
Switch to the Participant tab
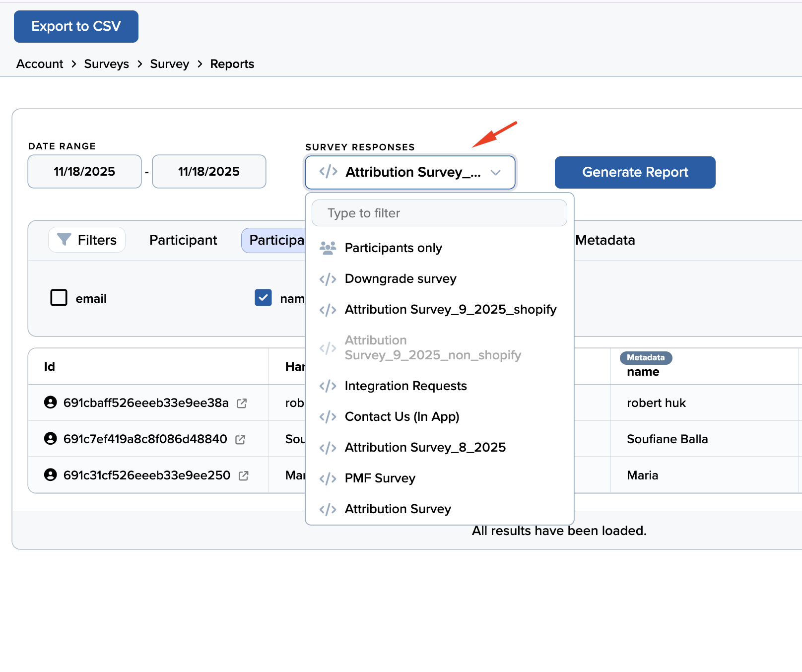(183, 240)
